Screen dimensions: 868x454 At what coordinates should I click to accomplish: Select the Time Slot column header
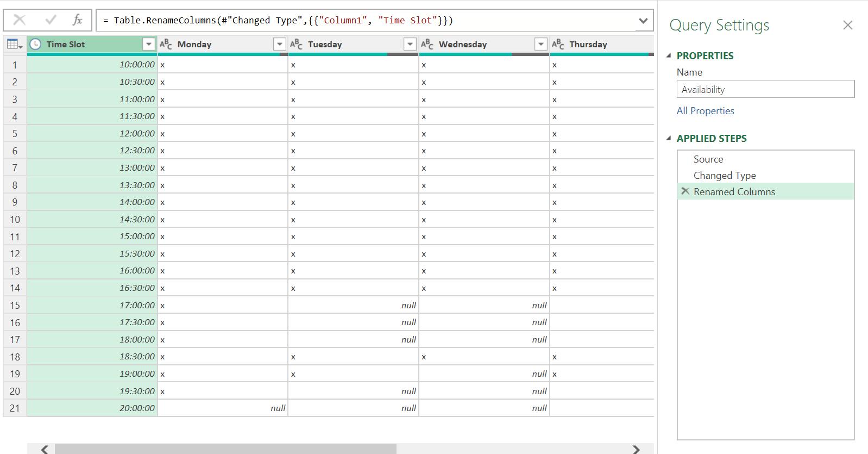(92, 45)
